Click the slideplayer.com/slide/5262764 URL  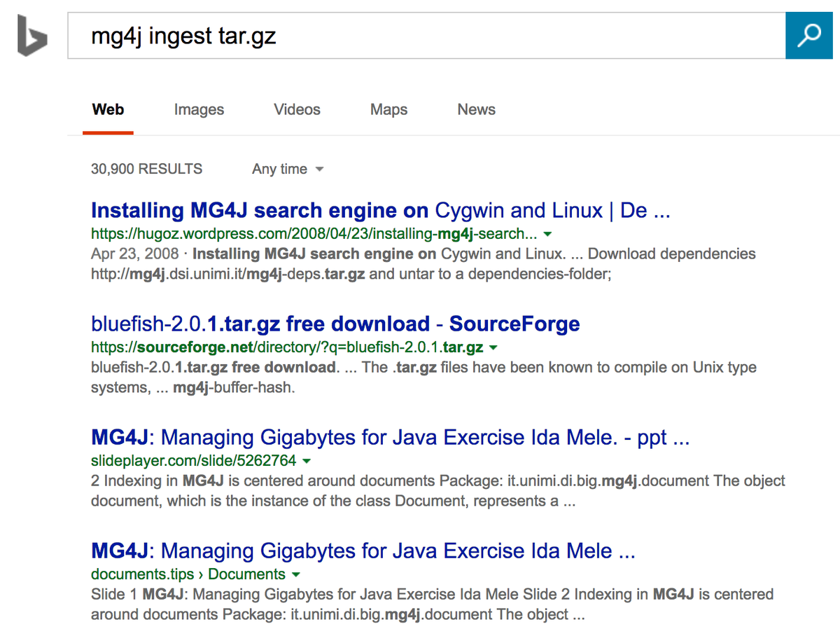click(194, 460)
